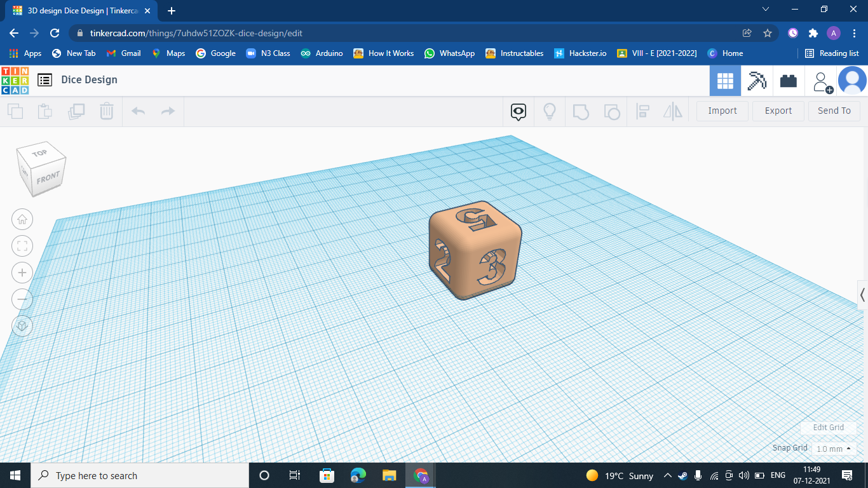Click the Home view button
The height and width of the screenshot is (488, 868).
coord(22,219)
